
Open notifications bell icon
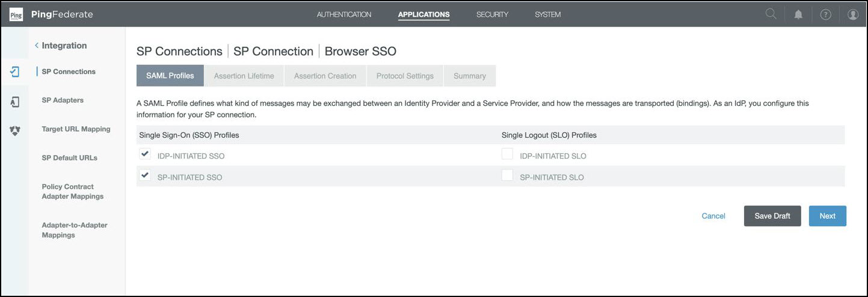tap(798, 15)
